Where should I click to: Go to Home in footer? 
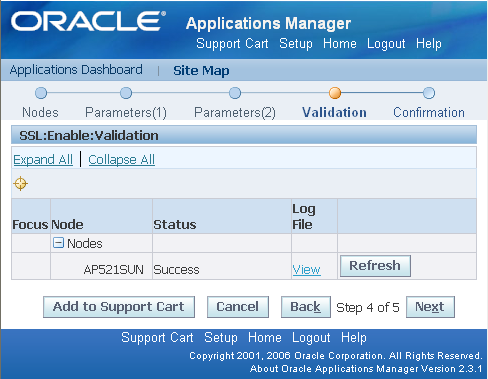pos(265,338)
